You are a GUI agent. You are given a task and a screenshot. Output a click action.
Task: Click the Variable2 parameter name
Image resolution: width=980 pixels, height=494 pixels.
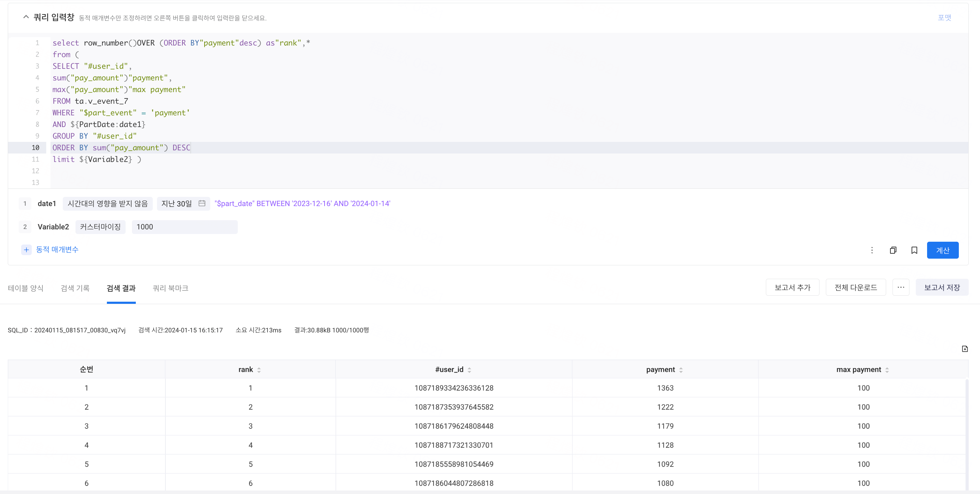(x=53, y=227)
